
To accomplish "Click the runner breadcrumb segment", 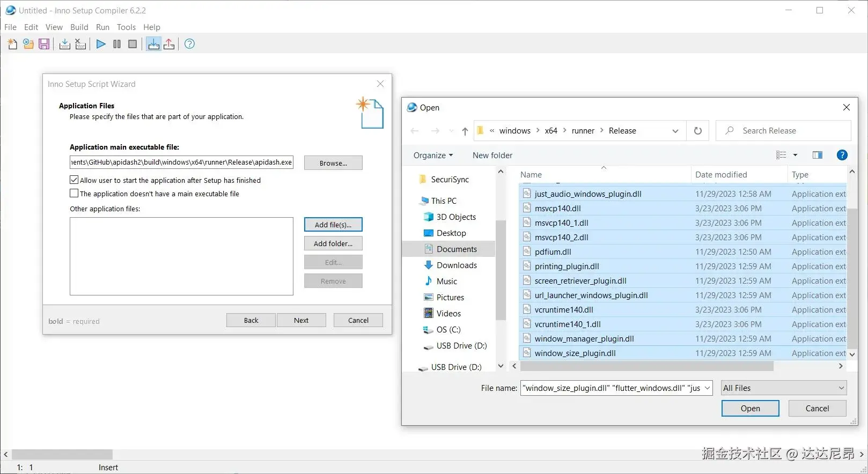I will [x=583, y=131].
